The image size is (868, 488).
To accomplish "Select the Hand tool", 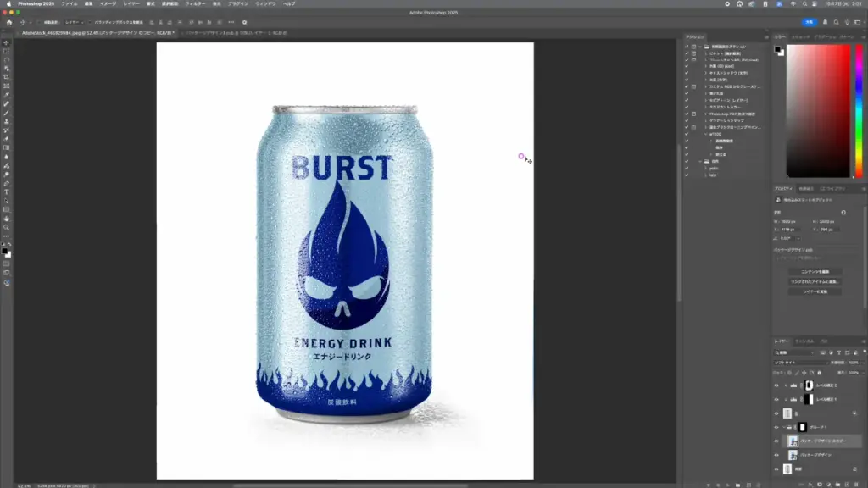I will 6,219.
